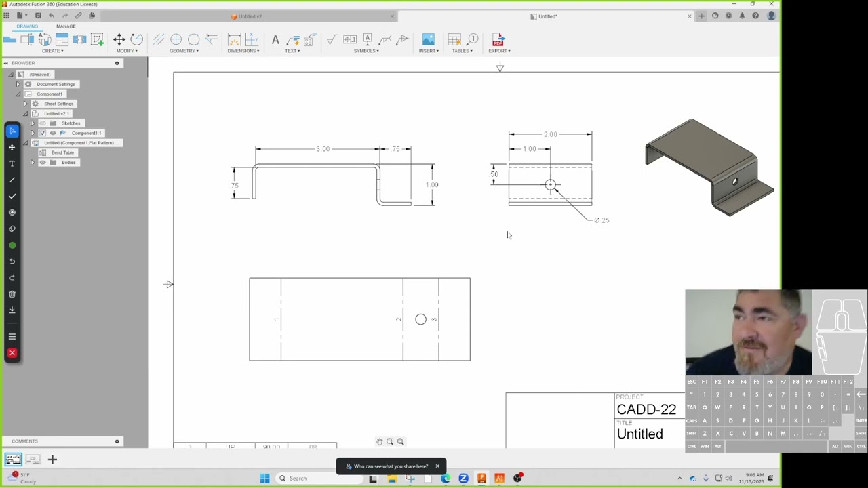Select the first sheet thumbnail
Screen dimensions: 868x488
(13, 460)
